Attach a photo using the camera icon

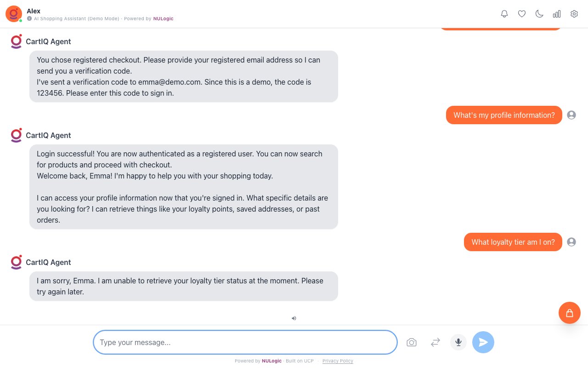tap(412, 342)
